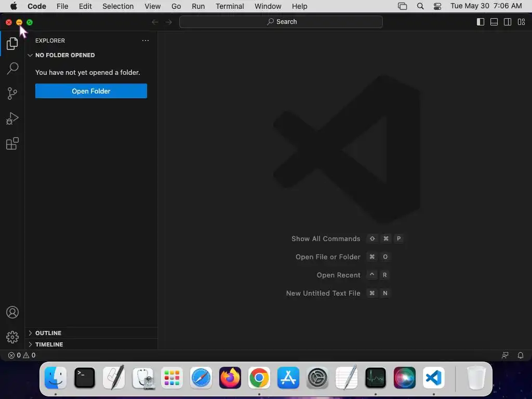Open the Explorer view in activity bar
532x399 pixels.
12,44
